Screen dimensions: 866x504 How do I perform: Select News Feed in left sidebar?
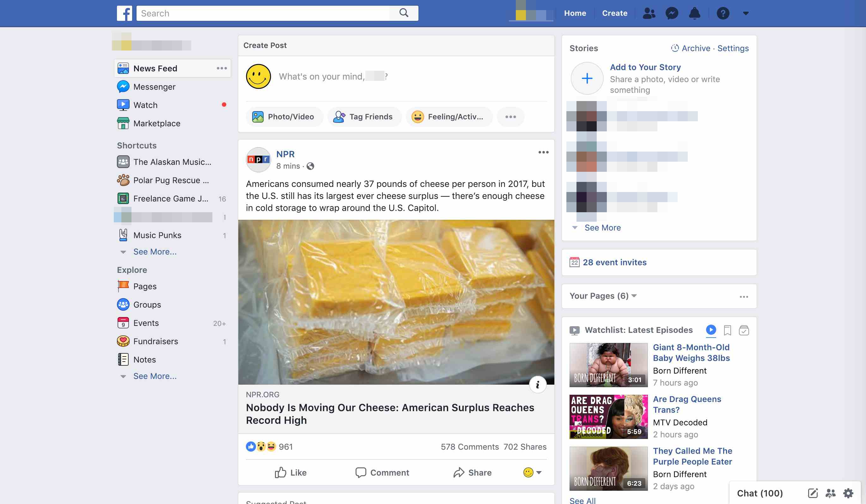coord(172,68)
